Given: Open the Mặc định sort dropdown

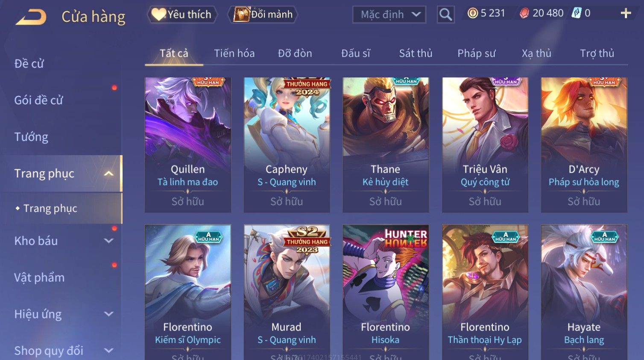Looking at the screenshot, I should coord(389,15).
